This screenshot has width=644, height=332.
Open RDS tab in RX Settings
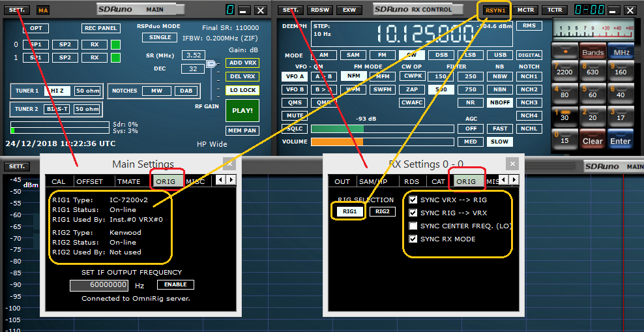click(411, 181)
